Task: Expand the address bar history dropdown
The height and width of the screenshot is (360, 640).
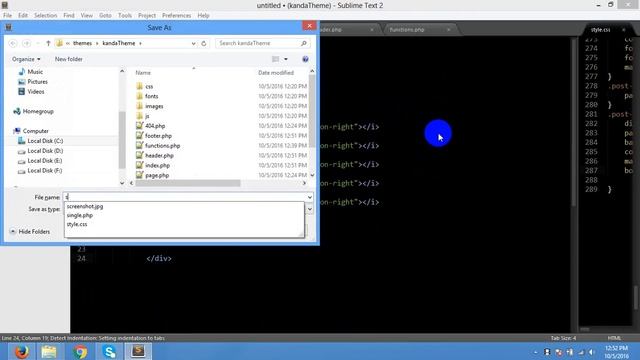Action: point(193,43)
